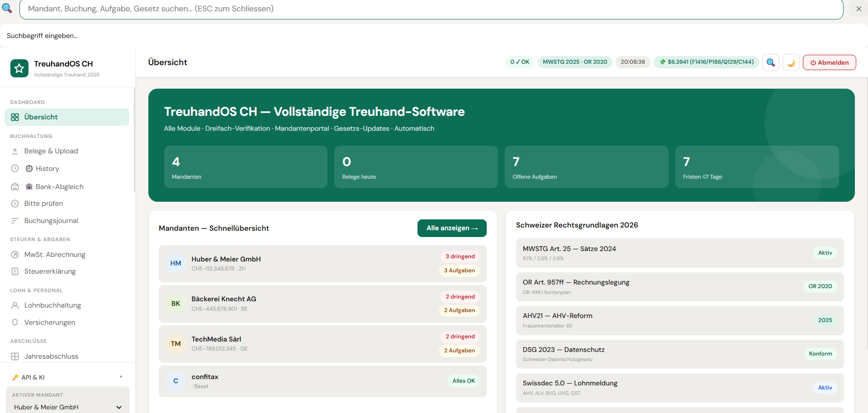
Task: Click the shield icon beside Versicherungen
Action: tap(15, 323)
